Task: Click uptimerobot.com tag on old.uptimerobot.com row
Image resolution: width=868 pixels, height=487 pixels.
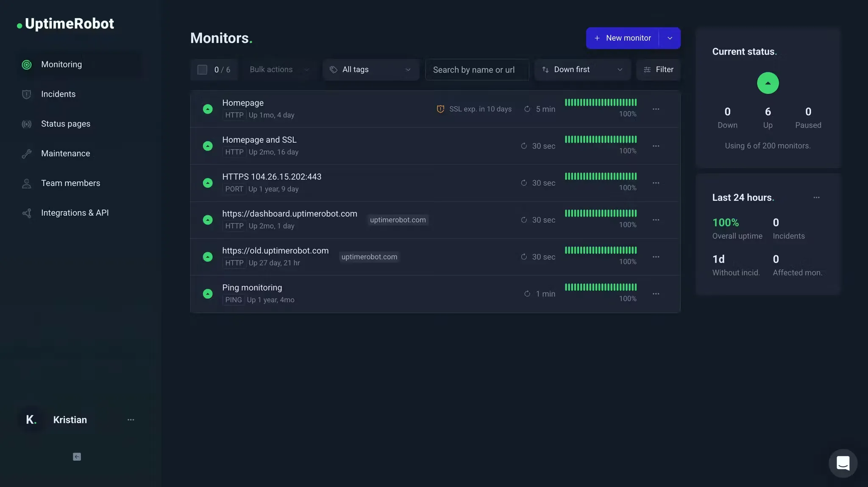Action: pyautogui.click(x=369, y=256)
